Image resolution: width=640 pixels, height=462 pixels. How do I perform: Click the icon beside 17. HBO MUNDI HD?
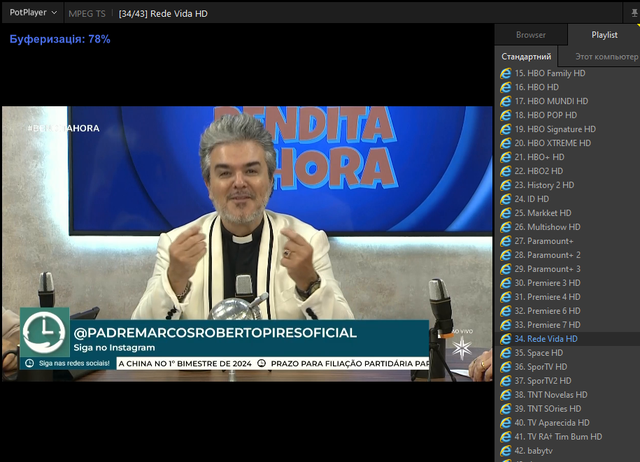tap(505, 101)
